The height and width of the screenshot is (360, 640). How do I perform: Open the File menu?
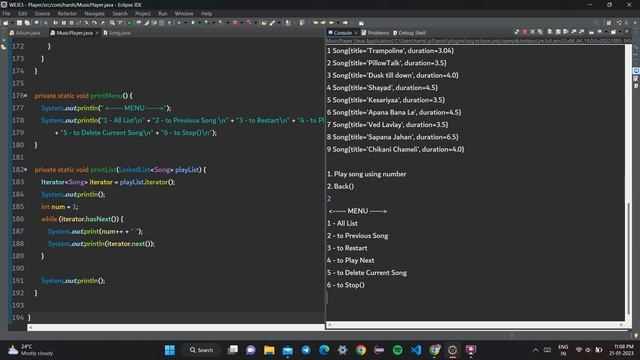[x=7, y=13]
